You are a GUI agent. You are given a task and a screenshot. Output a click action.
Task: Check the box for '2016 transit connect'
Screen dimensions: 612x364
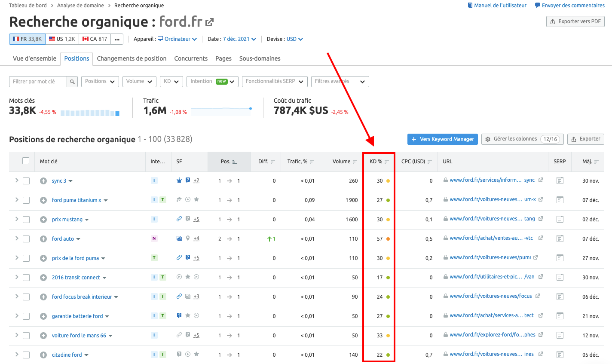26,278
